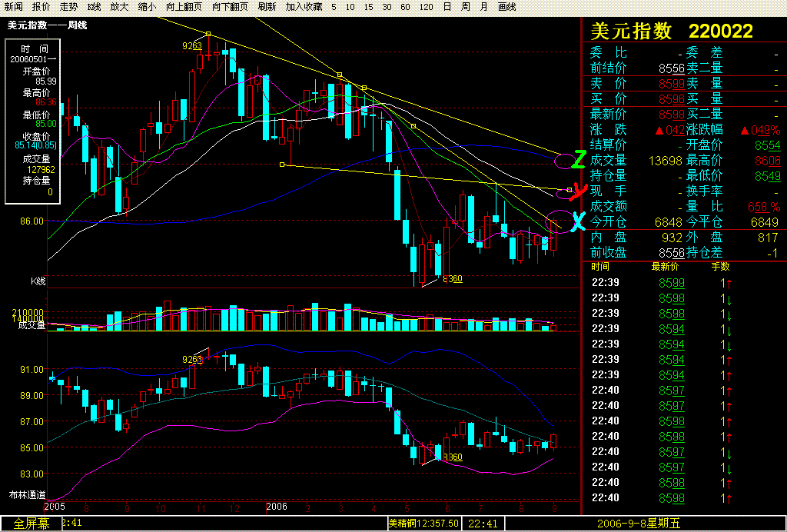Click the 美精铜12:357.50 ticker in status bar
The image size is (787, 532).
pos(423,524)
